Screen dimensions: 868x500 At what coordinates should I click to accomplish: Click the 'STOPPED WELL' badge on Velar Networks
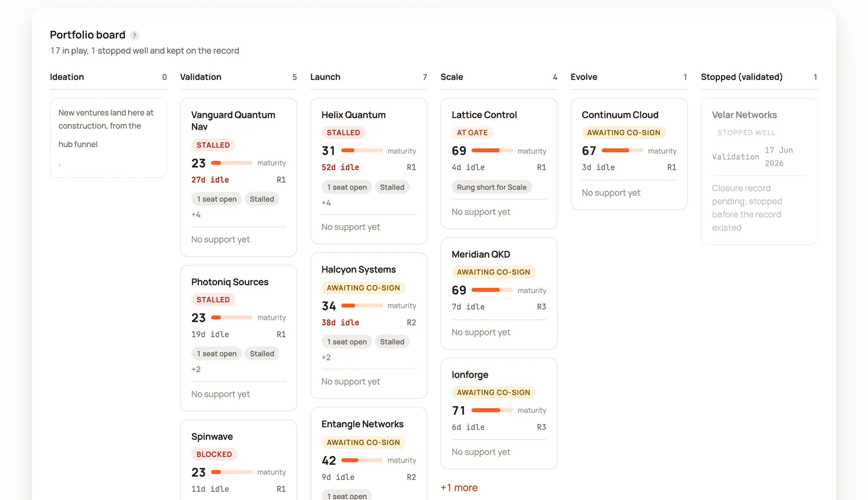[746, 132]
